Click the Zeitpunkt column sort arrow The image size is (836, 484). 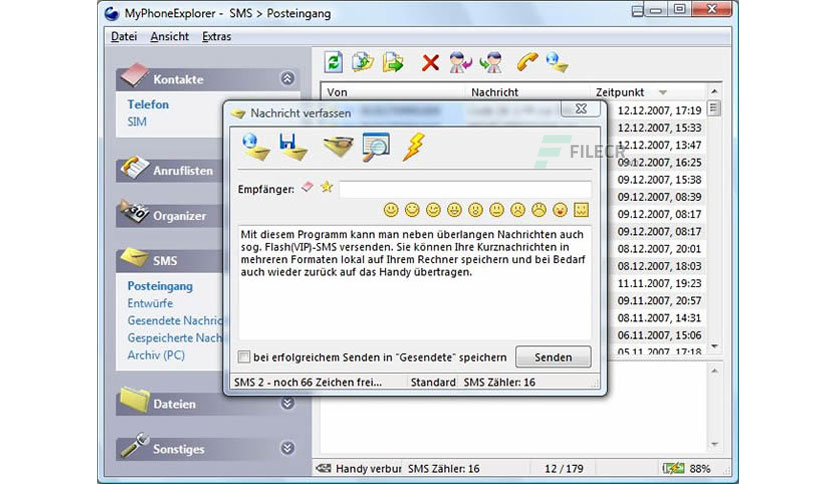[x=663, y=93]
